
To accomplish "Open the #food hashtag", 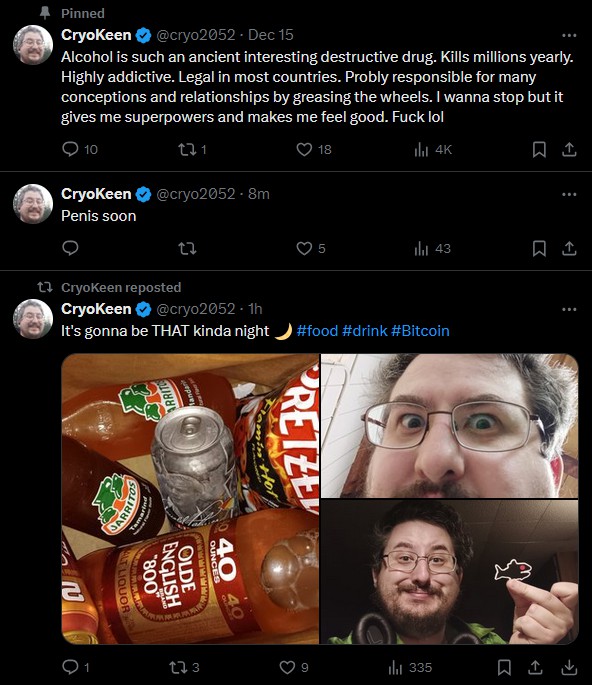I will [317, 331].
